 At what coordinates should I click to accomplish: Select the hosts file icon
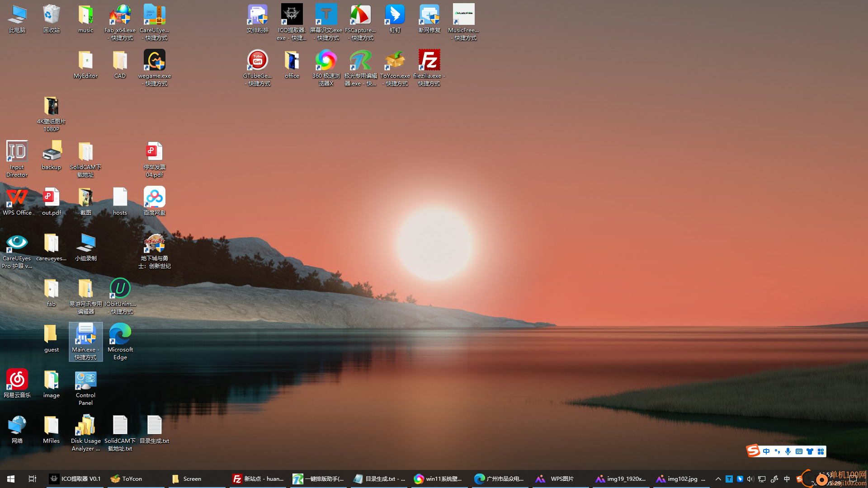click(x=120, y=202)
